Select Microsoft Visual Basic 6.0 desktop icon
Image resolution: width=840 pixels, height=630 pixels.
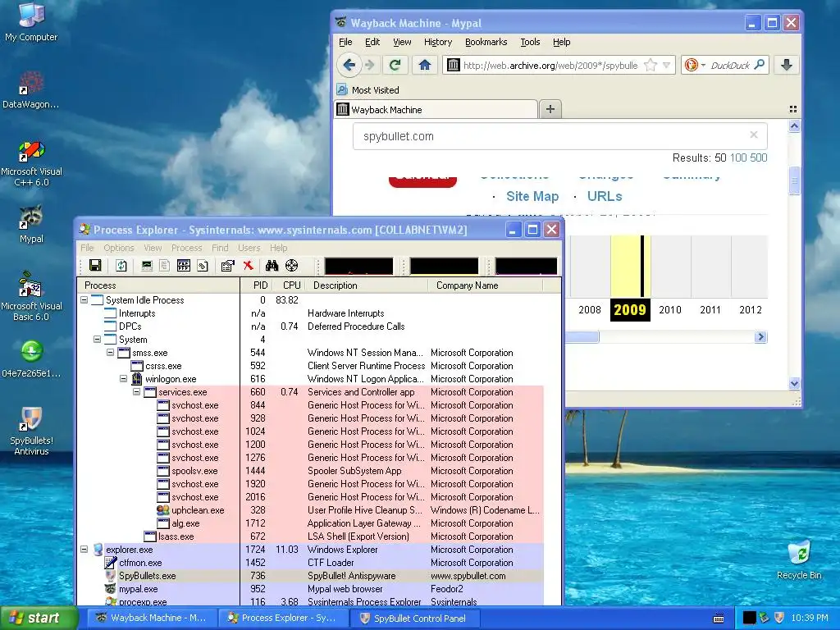tap(31, 296)
